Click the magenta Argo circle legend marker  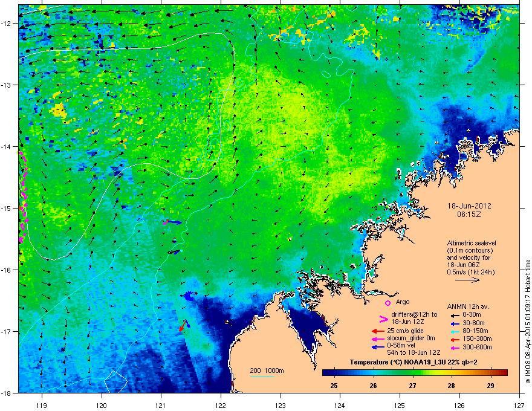click(388, 303)
